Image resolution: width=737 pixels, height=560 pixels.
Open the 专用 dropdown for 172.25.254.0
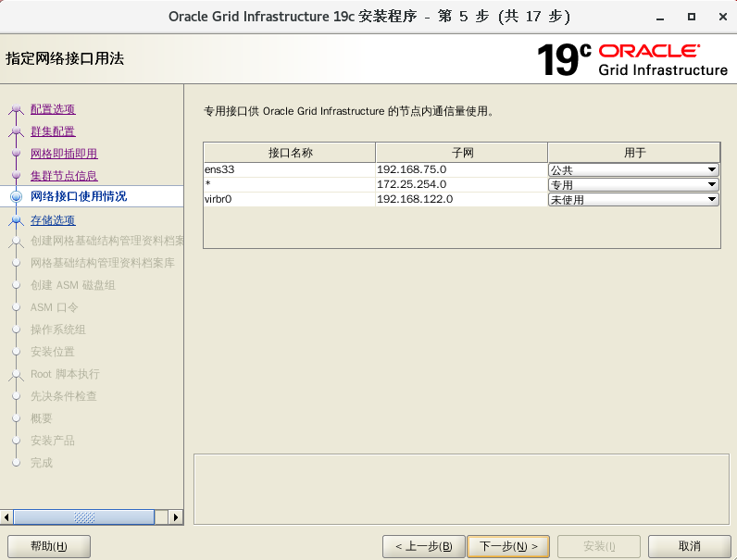(633, 184)
